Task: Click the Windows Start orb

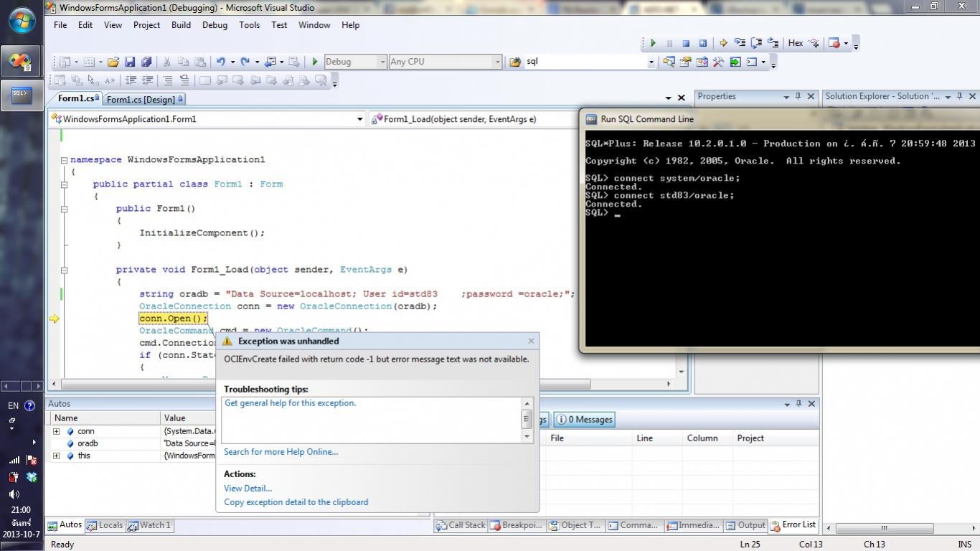Action: pyautogui.click(x=22, y=19)
